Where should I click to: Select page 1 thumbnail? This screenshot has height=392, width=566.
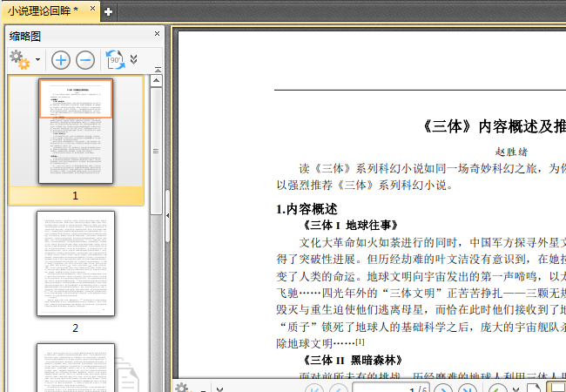76,131
